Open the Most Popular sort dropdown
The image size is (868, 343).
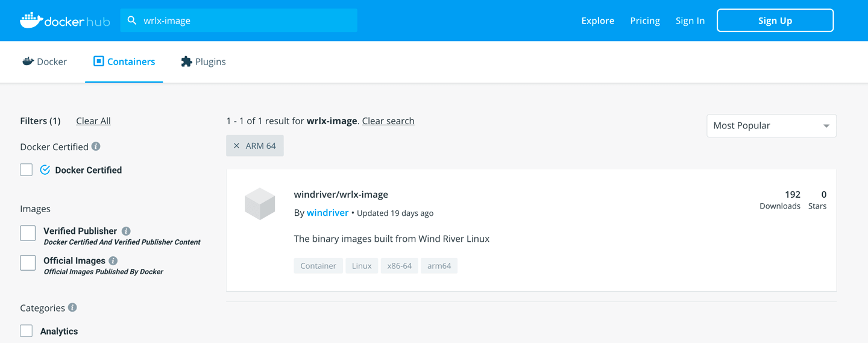(x=772, y=125)
